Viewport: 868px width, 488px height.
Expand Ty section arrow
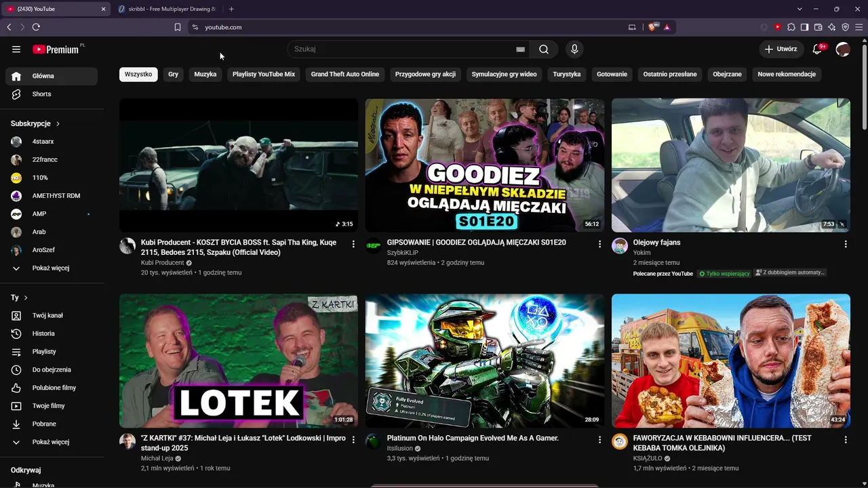tap(26, 298)
